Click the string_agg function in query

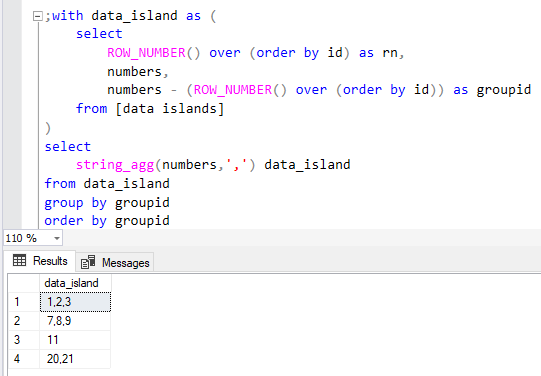115,165
